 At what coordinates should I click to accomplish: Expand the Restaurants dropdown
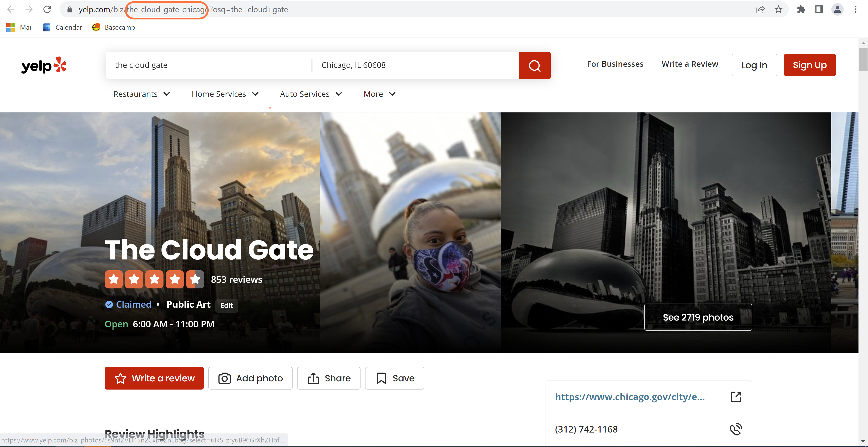(142, 94)
